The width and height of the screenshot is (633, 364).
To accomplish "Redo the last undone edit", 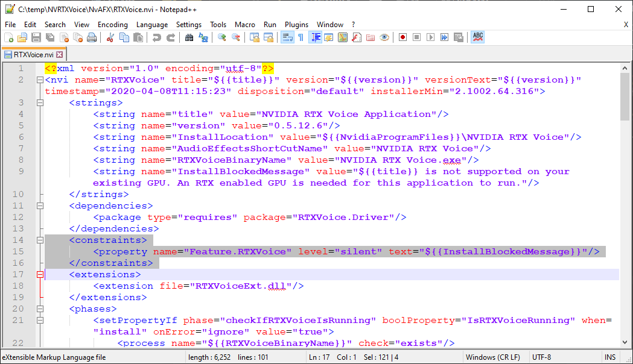I will click(170, 37).
